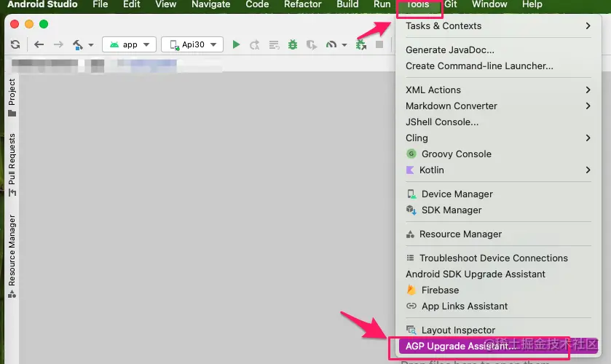
Task: Go back with the left arrow icon
Action: (39, 44)
